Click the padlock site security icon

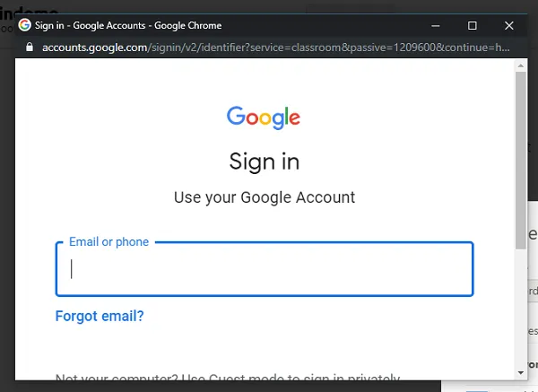[30, 47]
